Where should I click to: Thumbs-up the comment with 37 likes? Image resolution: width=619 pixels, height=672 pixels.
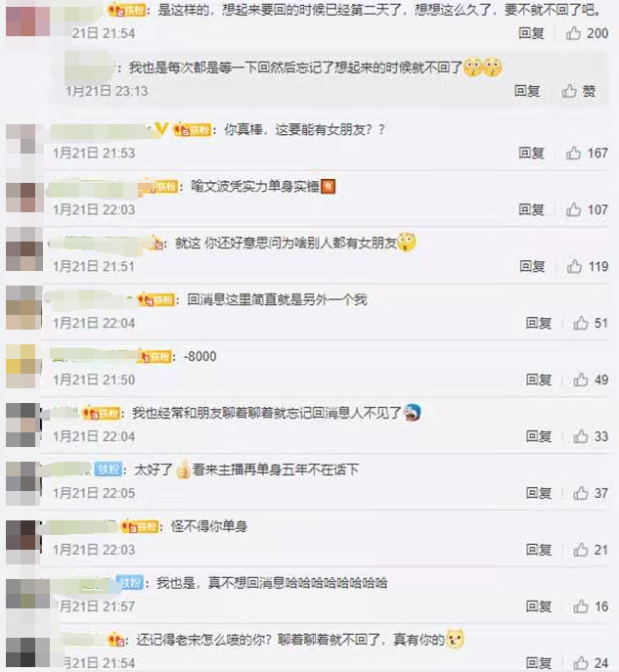pyautogui.click(x=581, y=493)
